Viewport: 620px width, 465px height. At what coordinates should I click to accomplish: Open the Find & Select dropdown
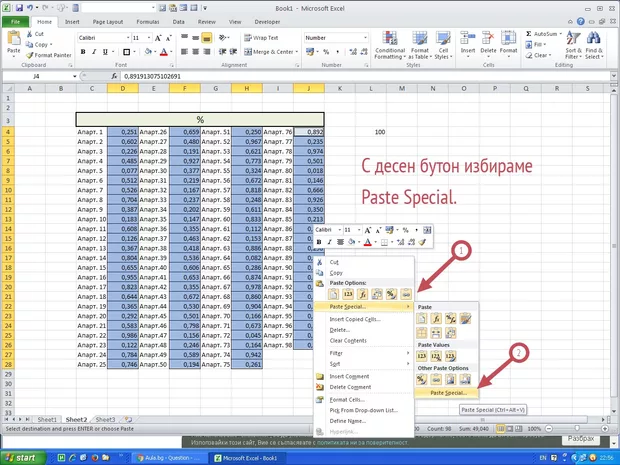point(594,45)
